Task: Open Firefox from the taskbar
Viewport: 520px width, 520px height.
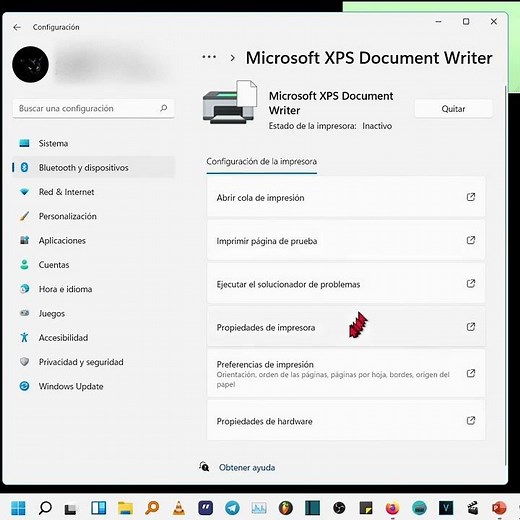Action: [392, 508]
